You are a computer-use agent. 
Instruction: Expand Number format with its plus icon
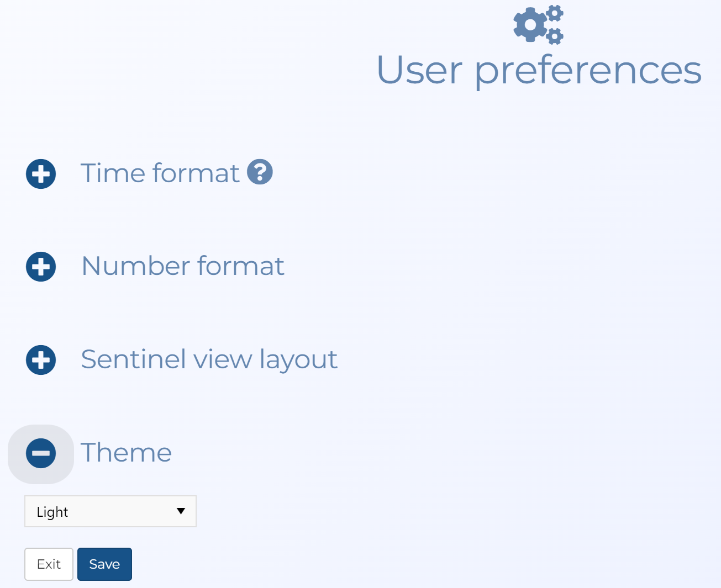pyautogui.click(x=41, y=267)
